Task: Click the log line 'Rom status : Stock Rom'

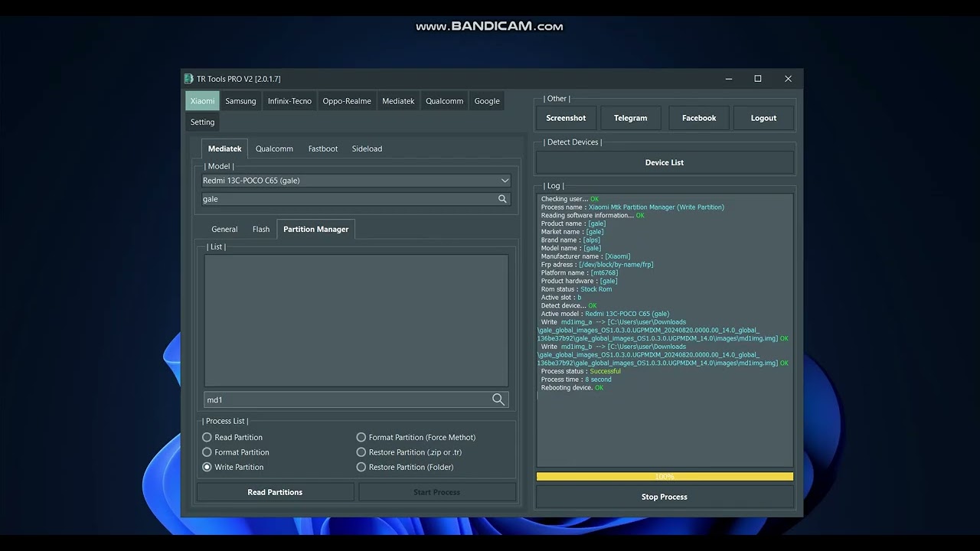Action: click(577, 289)
